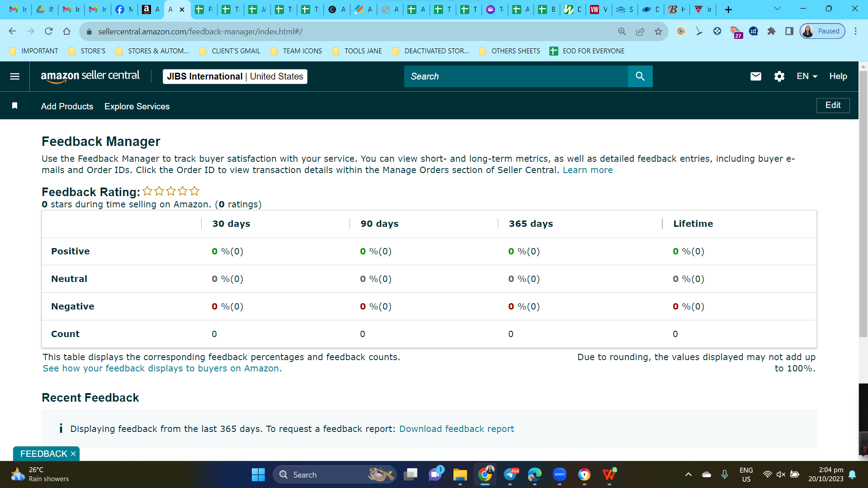Image resolution: width=868 pixels, height=488 pixels.
Task: Open the Seller Central hamburger menu
Action: pos(14,76)
